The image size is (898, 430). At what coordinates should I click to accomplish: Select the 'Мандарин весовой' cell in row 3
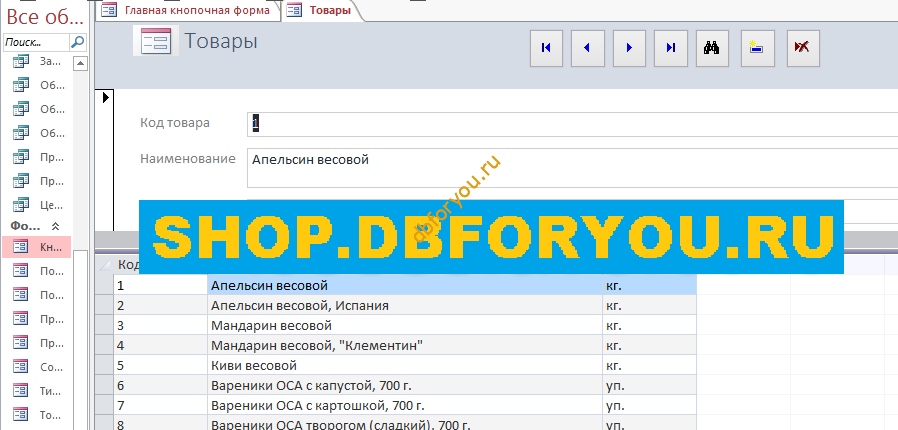pyautogui.click(x=405, y=325)
